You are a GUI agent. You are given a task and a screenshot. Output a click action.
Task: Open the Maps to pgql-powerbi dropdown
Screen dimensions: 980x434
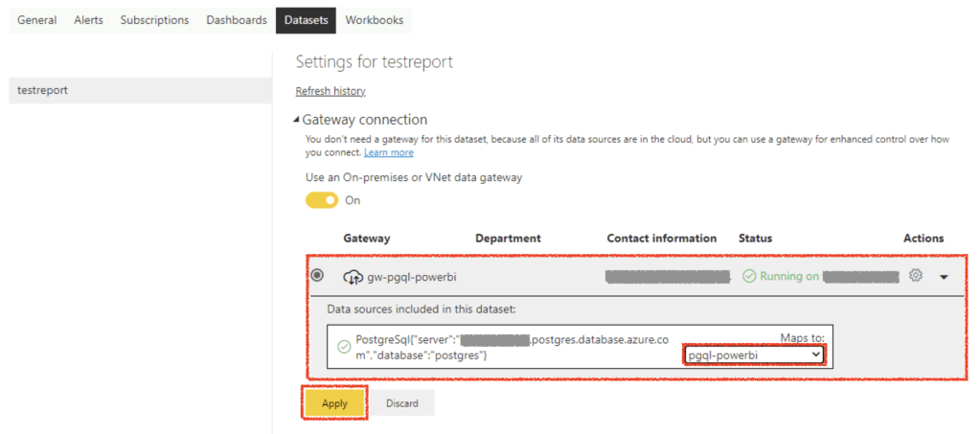754,354
